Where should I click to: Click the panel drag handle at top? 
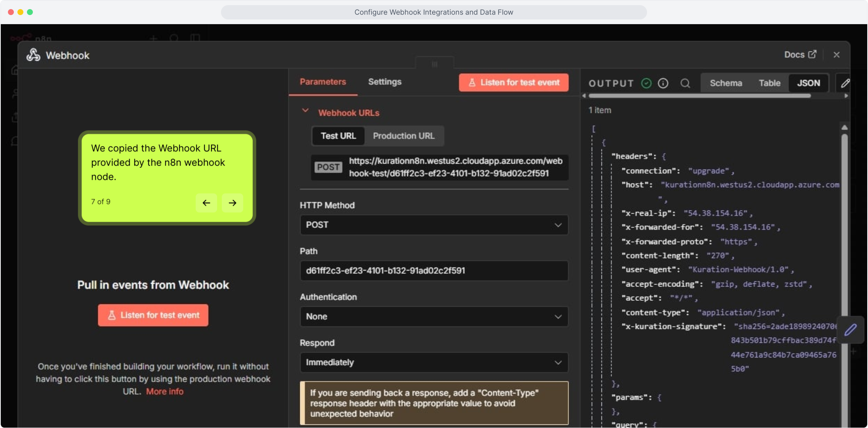point(434,64)
